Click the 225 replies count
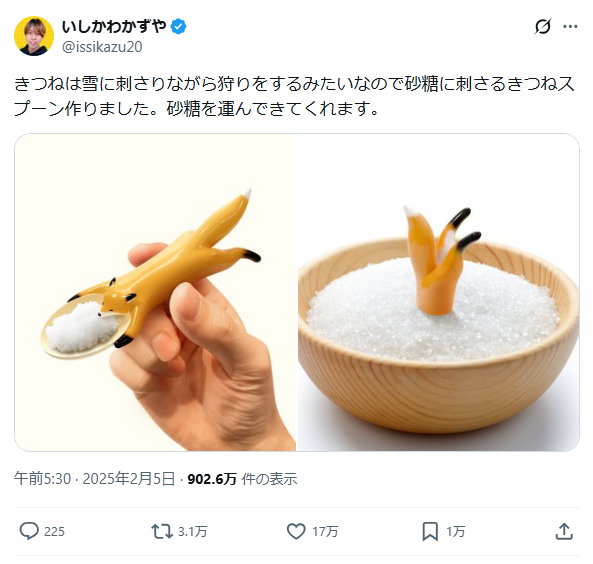This screenshot has width=593, height=564. click(x=54, y=531)
